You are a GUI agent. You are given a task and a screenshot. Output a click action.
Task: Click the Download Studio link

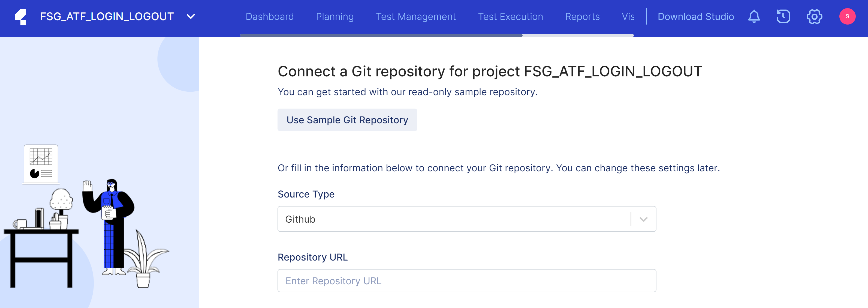695,17
